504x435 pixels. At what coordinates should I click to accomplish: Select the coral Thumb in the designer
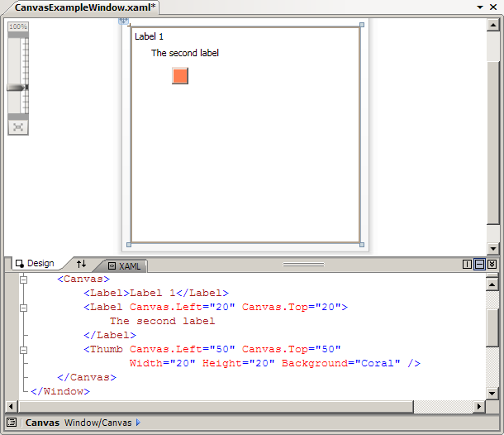pos(180,76)
